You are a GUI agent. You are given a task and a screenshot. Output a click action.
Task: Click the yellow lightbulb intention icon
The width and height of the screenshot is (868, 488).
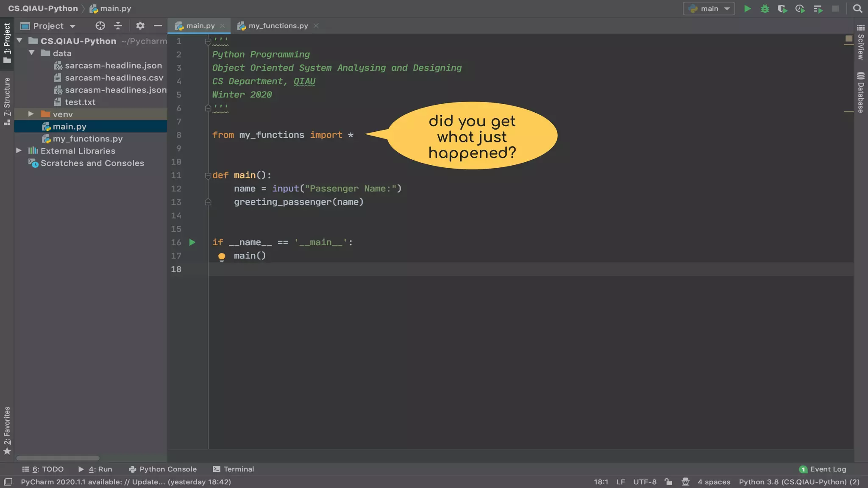coord(221,257)
